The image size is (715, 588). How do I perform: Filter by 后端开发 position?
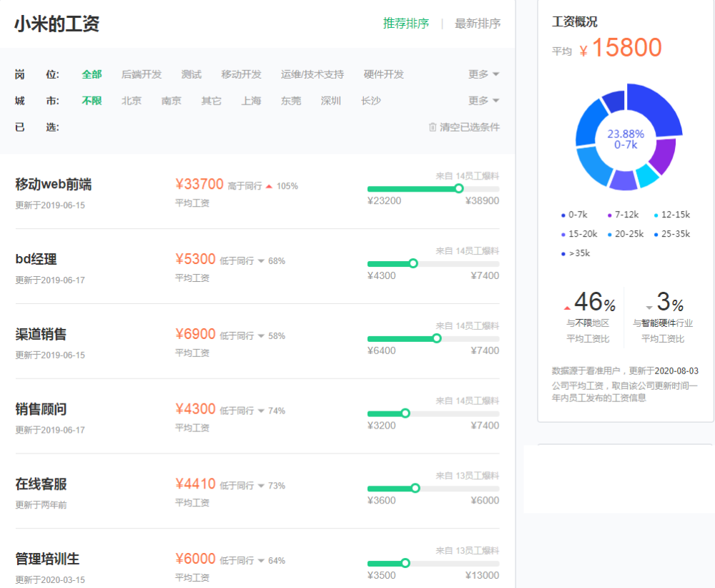coord(142,74)
